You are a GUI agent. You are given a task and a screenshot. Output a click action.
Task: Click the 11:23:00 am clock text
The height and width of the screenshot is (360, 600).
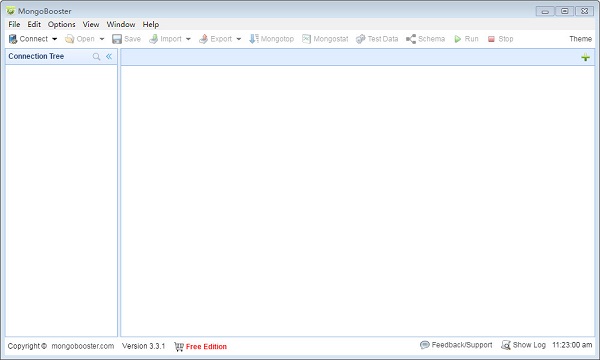(x=572, y=345)
